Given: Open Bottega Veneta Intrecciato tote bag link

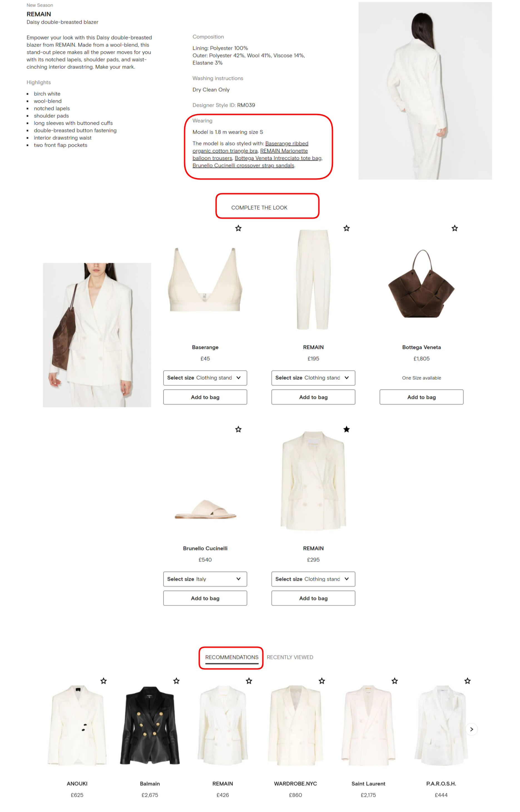Looking at the screenshot, I should coord(278,158).
